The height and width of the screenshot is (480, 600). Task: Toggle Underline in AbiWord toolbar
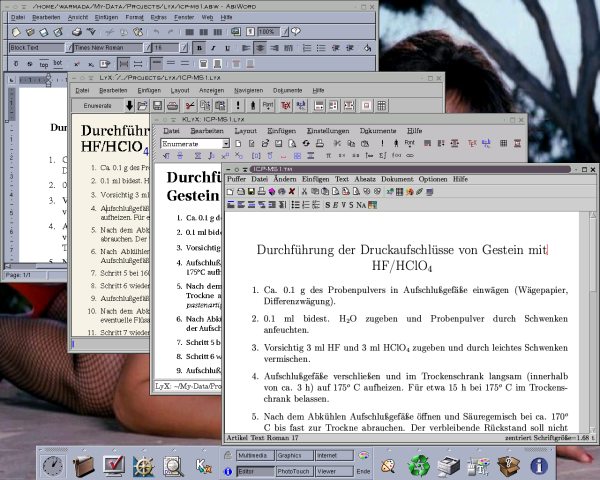coord(227,48)
